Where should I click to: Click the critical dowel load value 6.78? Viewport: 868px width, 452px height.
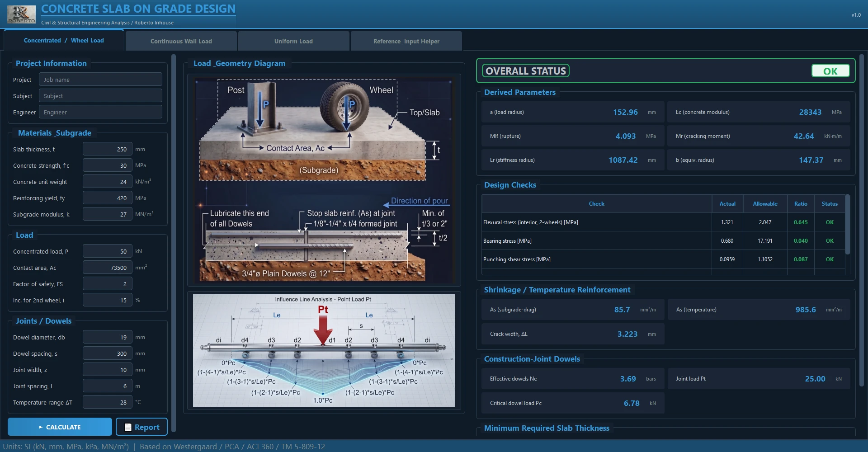(x=632, y=403)
